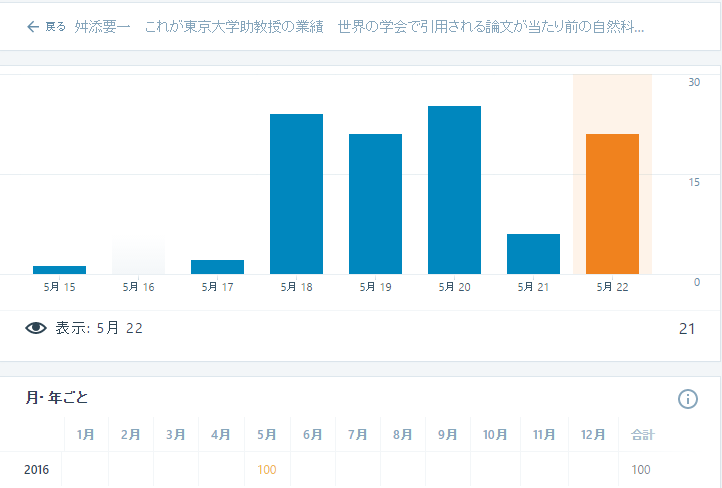Select the 5月 19 bar in chart
Image resolution: width=722 pixels, height=488 pixels.
(x=375, y=204)
